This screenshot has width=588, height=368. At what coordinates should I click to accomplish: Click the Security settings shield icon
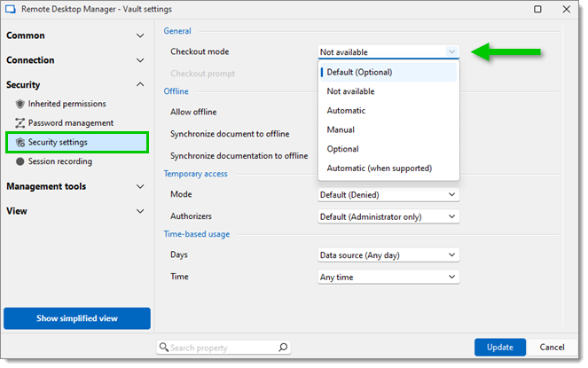click(20, 142)
